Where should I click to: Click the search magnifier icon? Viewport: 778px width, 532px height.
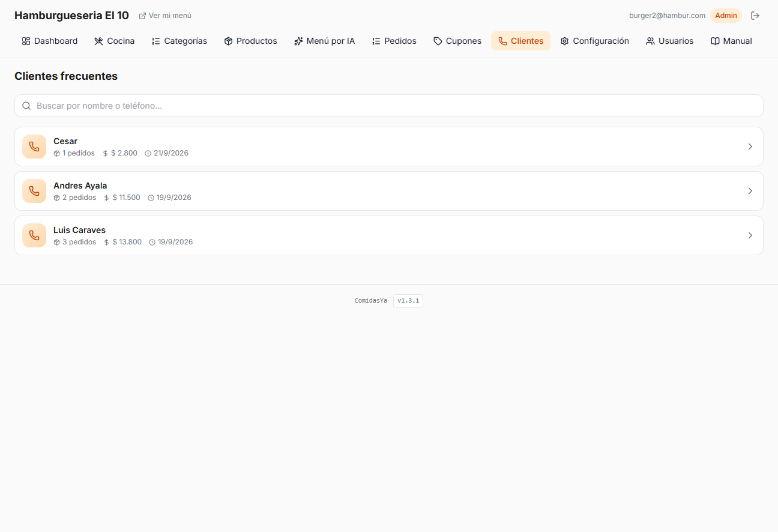26,106
